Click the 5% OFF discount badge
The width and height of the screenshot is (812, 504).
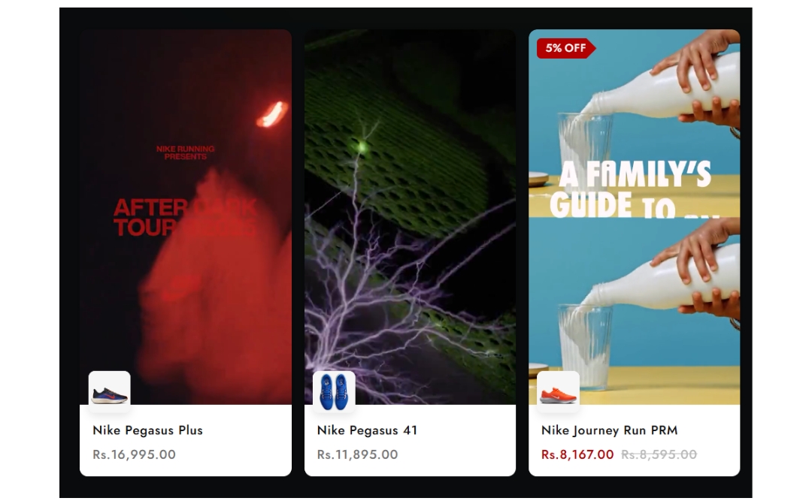566,48
